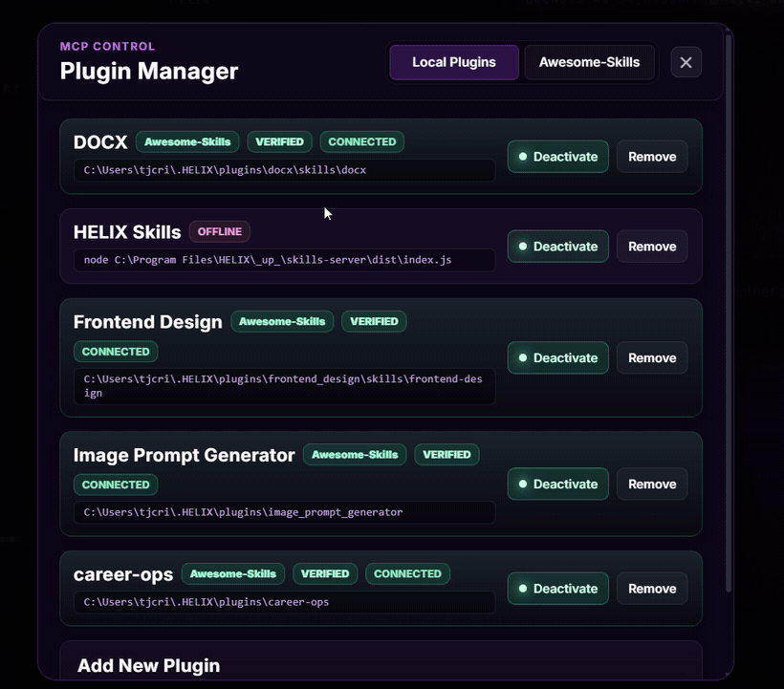The height and width of the screenshot is (689, 784).
Task: Click the HELIX Skills node command path
Action: click(285, 260)
